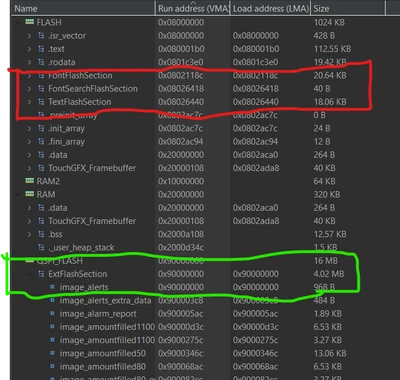400x380 pixels.
Task: Select the .isr_vector row label
Action: [67, 36]
